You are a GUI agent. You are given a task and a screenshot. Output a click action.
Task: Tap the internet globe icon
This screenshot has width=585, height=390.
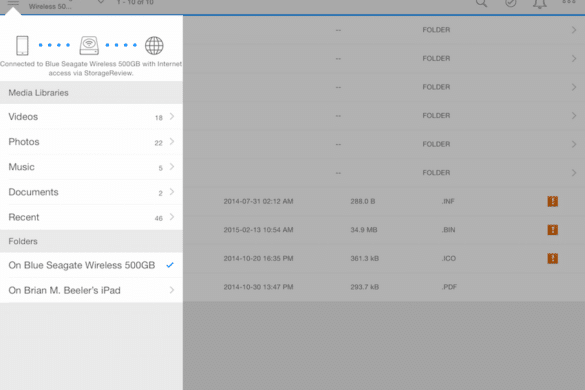[x=154, y=46]
